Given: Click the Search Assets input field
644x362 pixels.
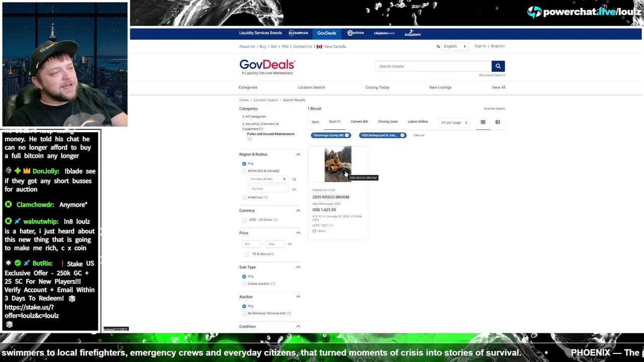Looking at the screenshot, I should click(433, 66).
